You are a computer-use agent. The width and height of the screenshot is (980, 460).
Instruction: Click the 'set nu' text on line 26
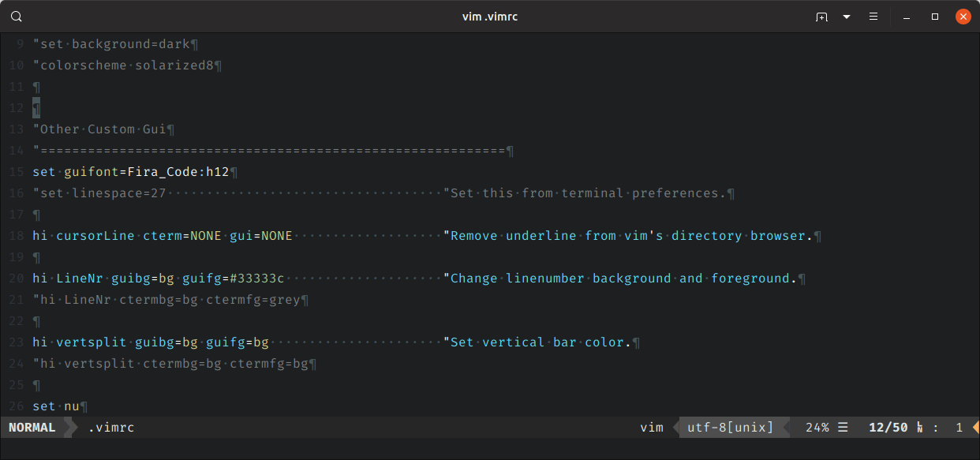point(55,406)
